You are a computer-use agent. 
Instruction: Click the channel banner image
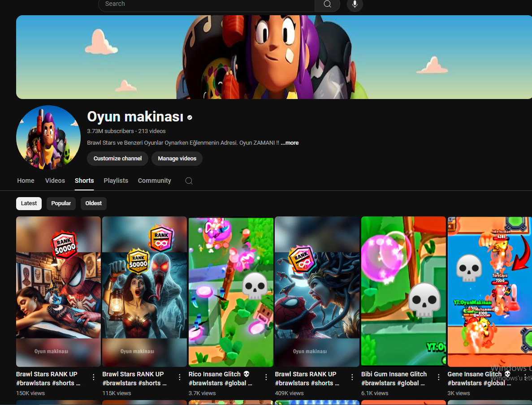pyautogui.click(x=274, y=57)
